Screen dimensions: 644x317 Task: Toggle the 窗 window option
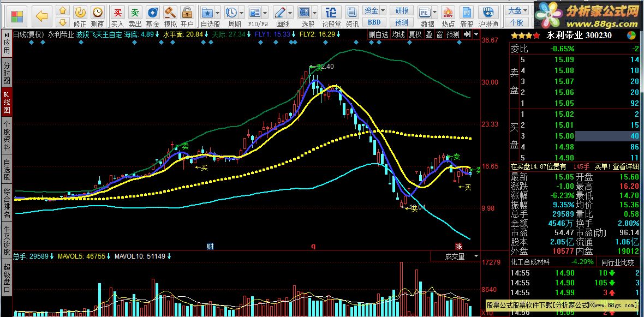(x=439, y=34)
